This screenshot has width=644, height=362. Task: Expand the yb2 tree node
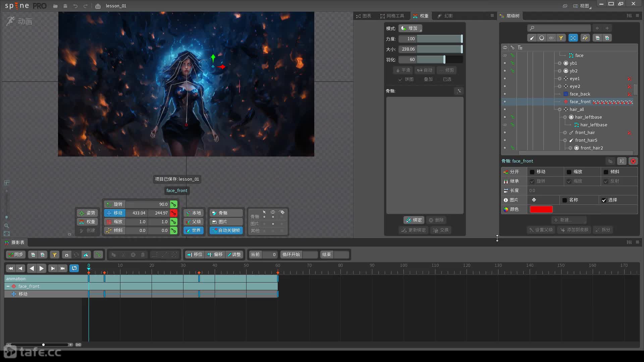pyautogui.click(x=559, y=71)
